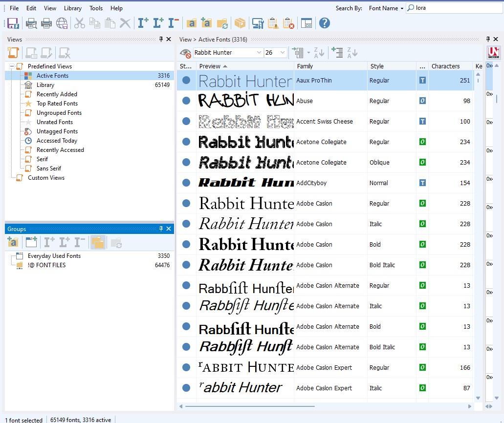The height and width of the screenshot is (423, 504).
Task: Click the Load font temporarily (L+) toolbar icon
Action: coord(158,23)
